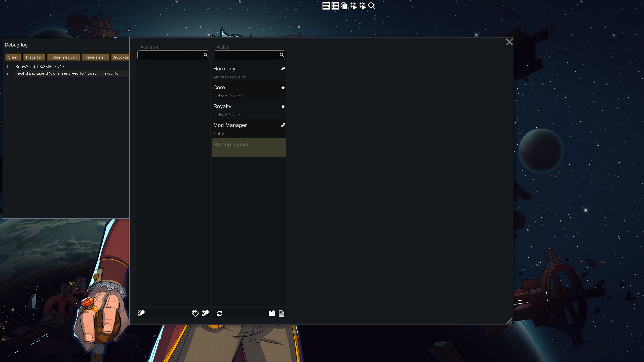Click the document file icon below Active list

(x=281, y=313)
